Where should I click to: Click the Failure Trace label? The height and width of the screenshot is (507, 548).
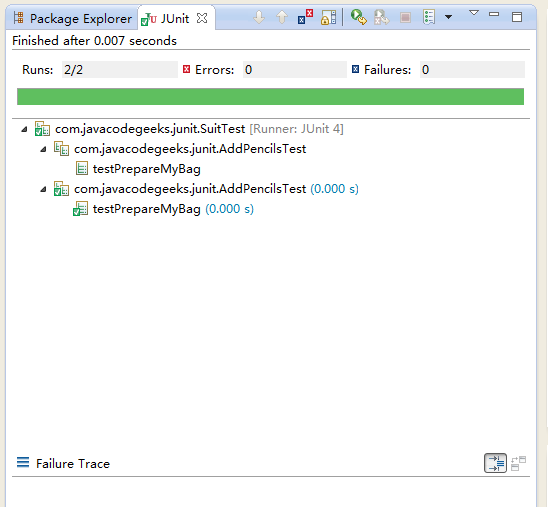[x=73, y=464]
